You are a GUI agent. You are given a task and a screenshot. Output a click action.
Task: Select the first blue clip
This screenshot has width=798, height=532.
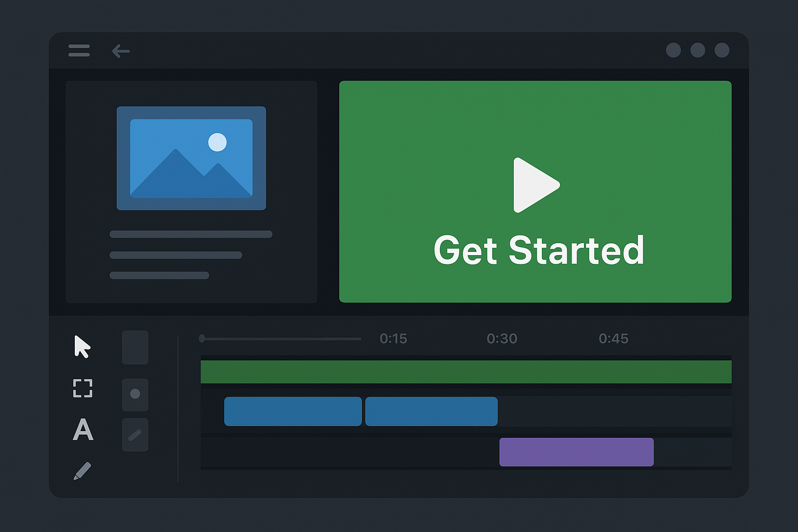tap(293, 411)
